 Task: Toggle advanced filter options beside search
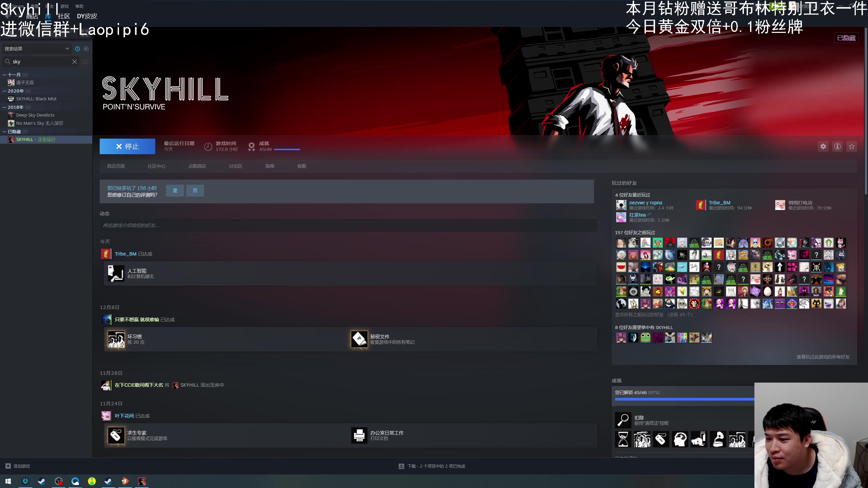point(85,62)
